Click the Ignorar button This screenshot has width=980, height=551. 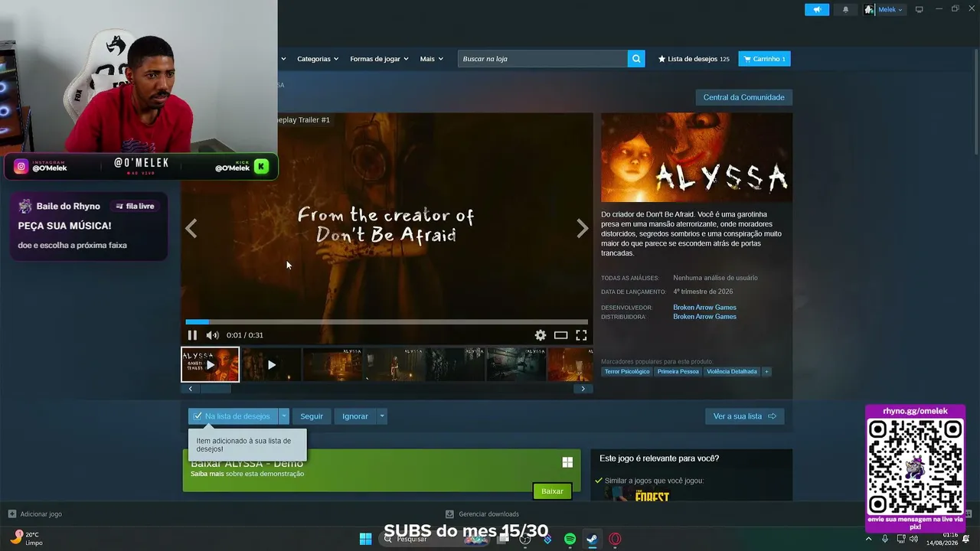pyautogui.click(x=355, y=416)
